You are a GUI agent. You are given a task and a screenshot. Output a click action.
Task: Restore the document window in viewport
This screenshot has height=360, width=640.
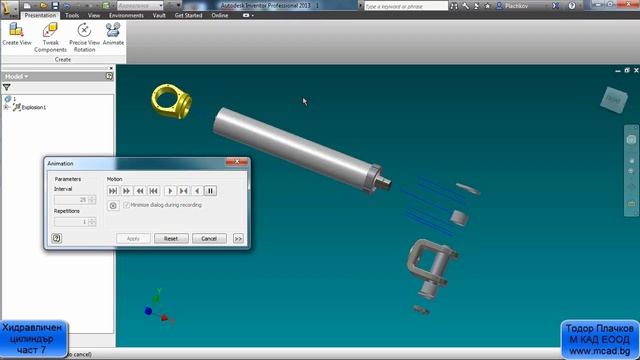(627, 71)
